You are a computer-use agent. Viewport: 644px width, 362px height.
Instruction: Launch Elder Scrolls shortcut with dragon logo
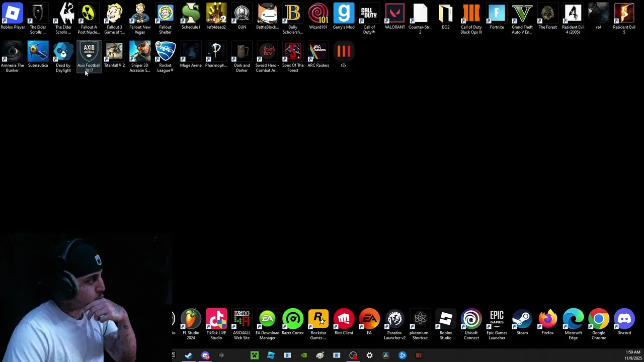click(63, 19)
